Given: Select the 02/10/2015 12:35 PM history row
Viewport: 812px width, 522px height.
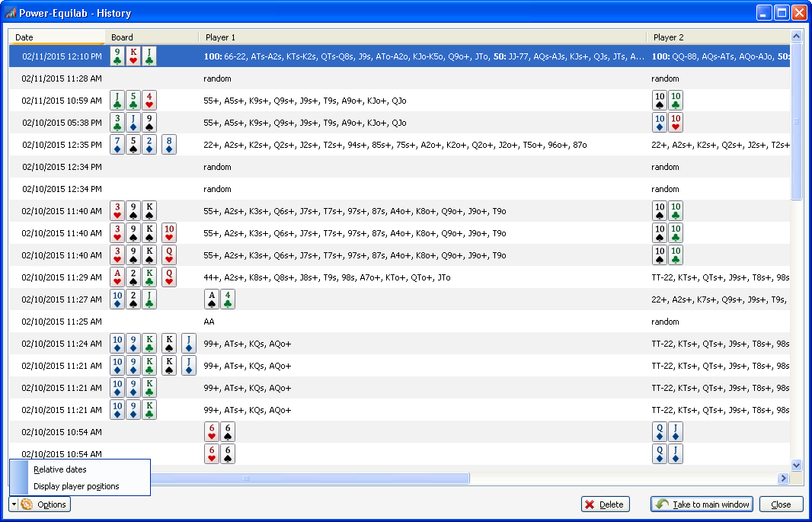Looking at the screenshot, I should (x=399, y=145).
